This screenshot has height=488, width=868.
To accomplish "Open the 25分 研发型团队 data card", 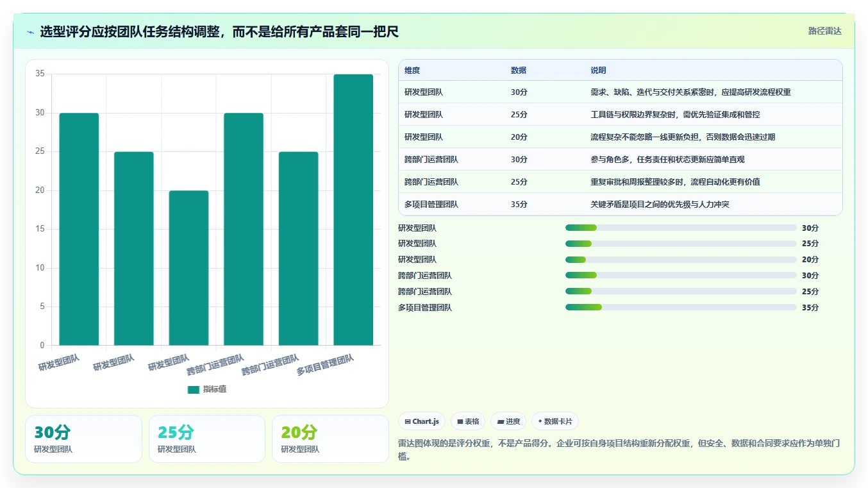I will (x=207, y=439).
